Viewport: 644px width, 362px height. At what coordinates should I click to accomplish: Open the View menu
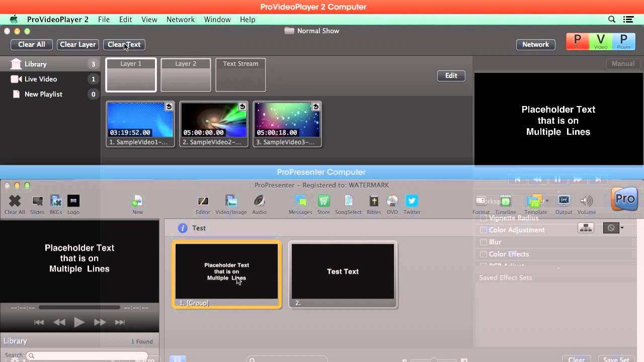(x=149, y=20)
